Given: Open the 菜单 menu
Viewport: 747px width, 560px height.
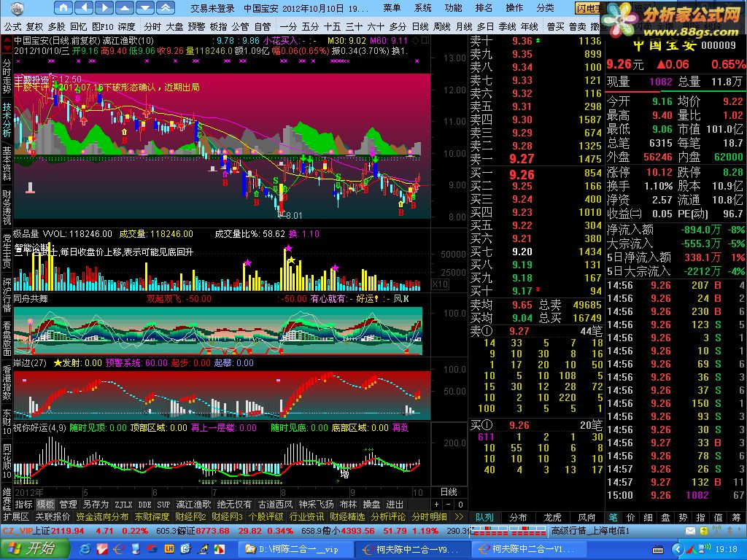Looking at the screenshot, I should coord(392,8).
